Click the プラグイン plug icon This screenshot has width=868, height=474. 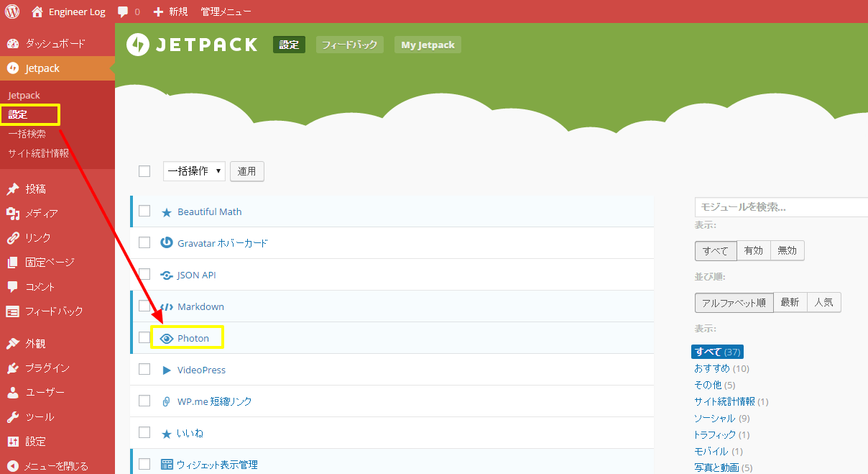coord(13,368)
